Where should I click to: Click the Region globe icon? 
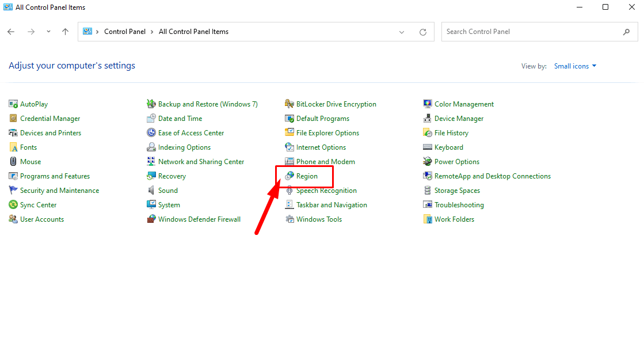pyautogui.click(x=289, y=176)
